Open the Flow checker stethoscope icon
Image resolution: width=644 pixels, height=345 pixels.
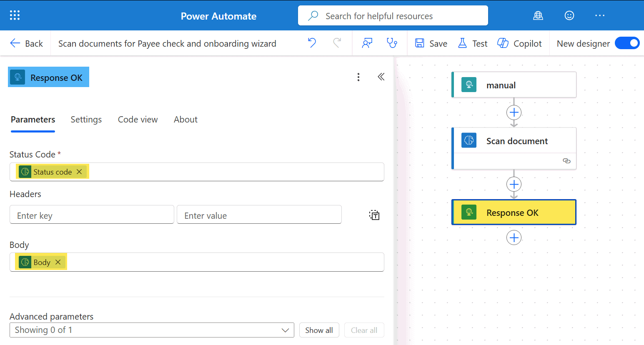click(x=392, y=43)
